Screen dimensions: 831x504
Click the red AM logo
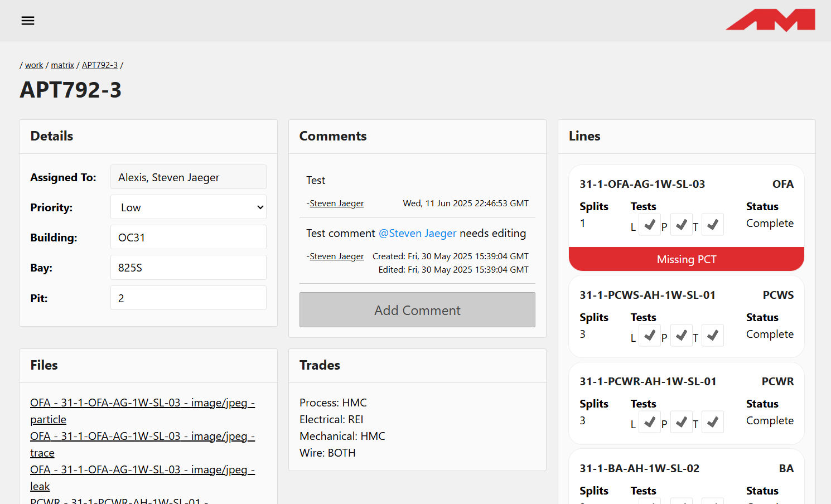click(770, 20)
